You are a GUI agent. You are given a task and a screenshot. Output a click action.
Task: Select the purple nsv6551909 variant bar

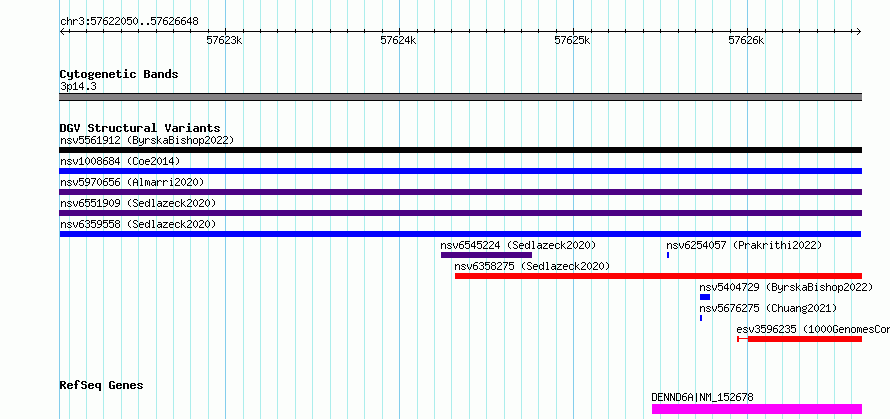[460, 213]
